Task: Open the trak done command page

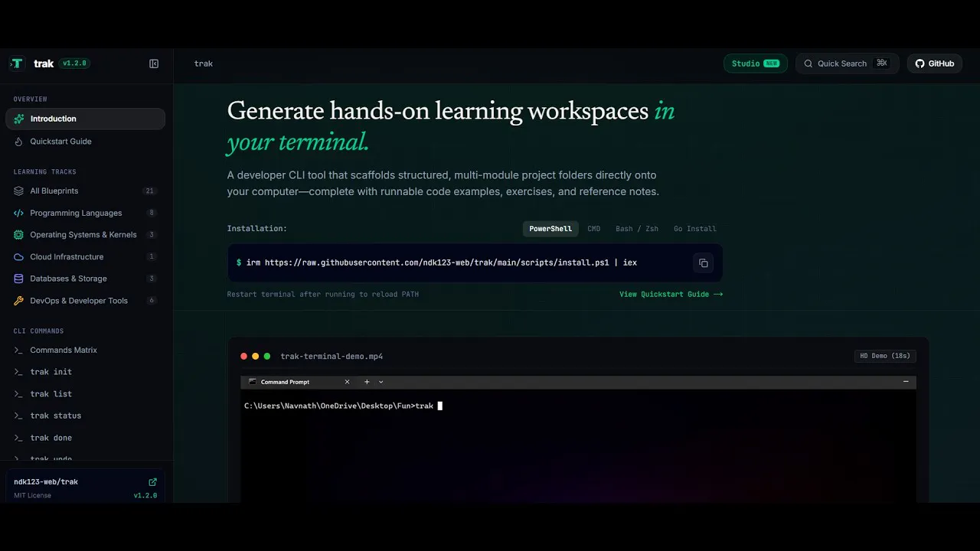Action: (85, 438)
